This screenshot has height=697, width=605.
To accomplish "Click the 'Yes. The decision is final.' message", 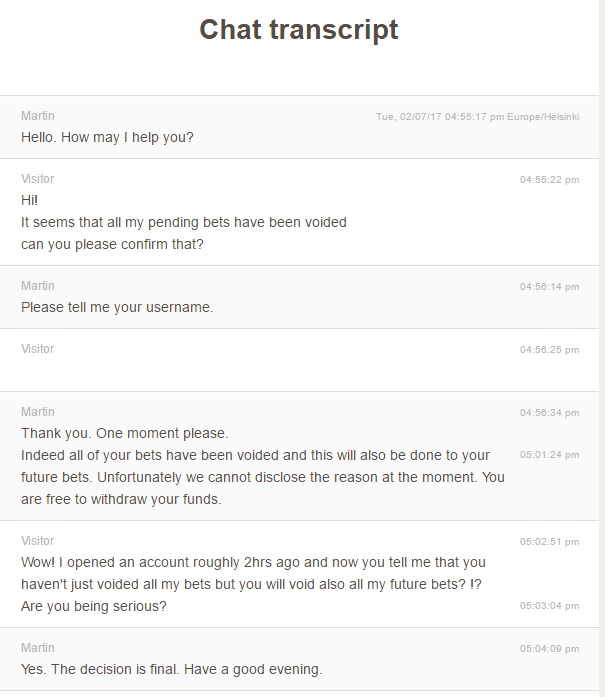I will pyautogui.click(x=171, y=669).
